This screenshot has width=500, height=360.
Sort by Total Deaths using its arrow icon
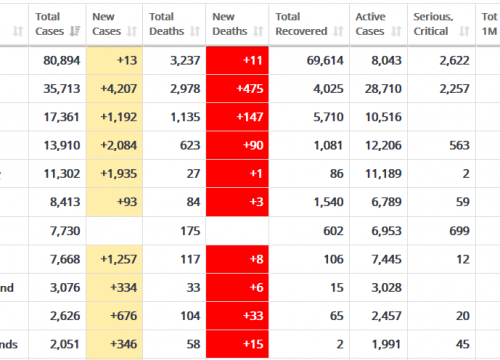(x=195, y=31)
